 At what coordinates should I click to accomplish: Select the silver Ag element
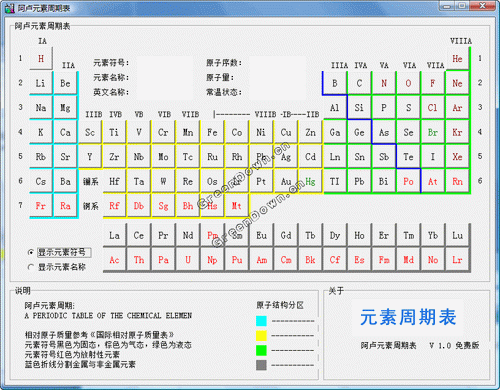[286, 157]
